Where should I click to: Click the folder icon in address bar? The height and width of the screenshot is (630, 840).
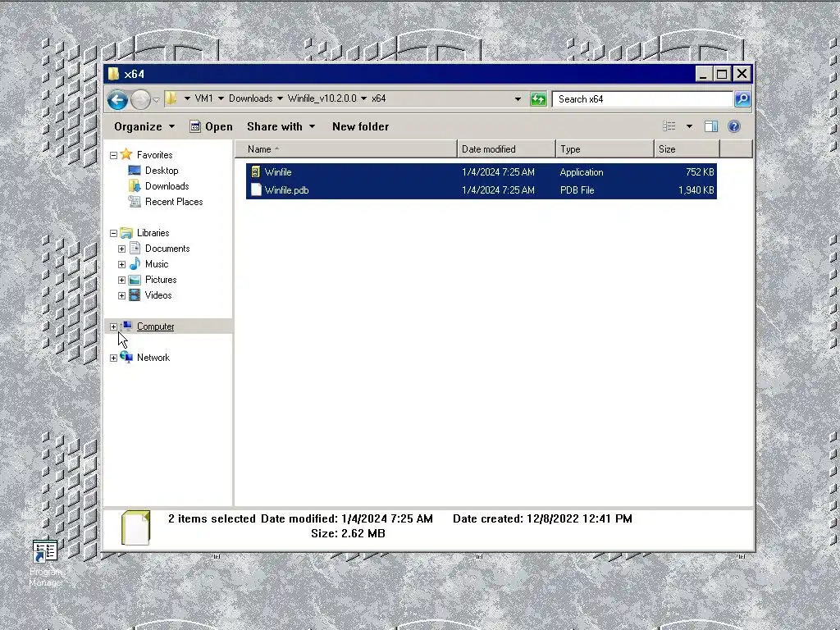point(171,98)
